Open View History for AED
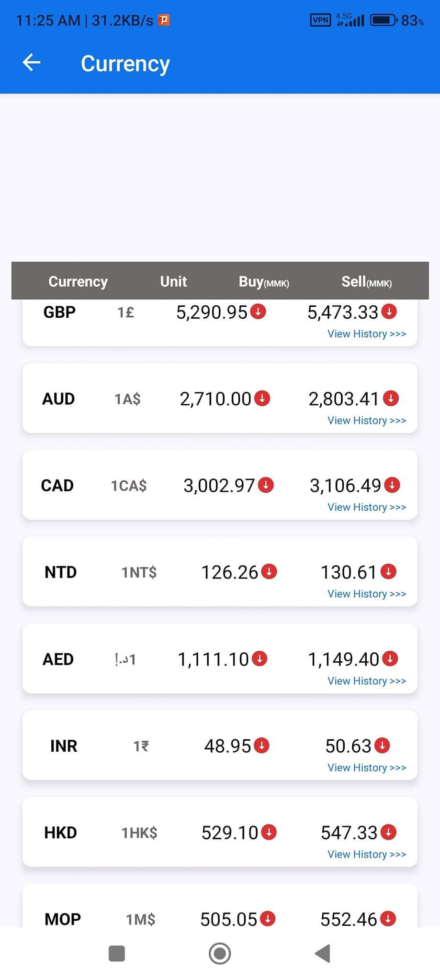The height and width of the screenshot is (980, 440). [367, 681]
